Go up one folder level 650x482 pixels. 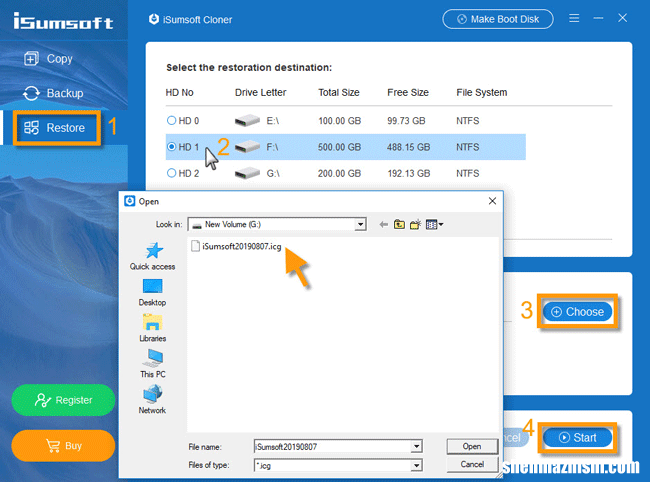click(x=399, y=224)
